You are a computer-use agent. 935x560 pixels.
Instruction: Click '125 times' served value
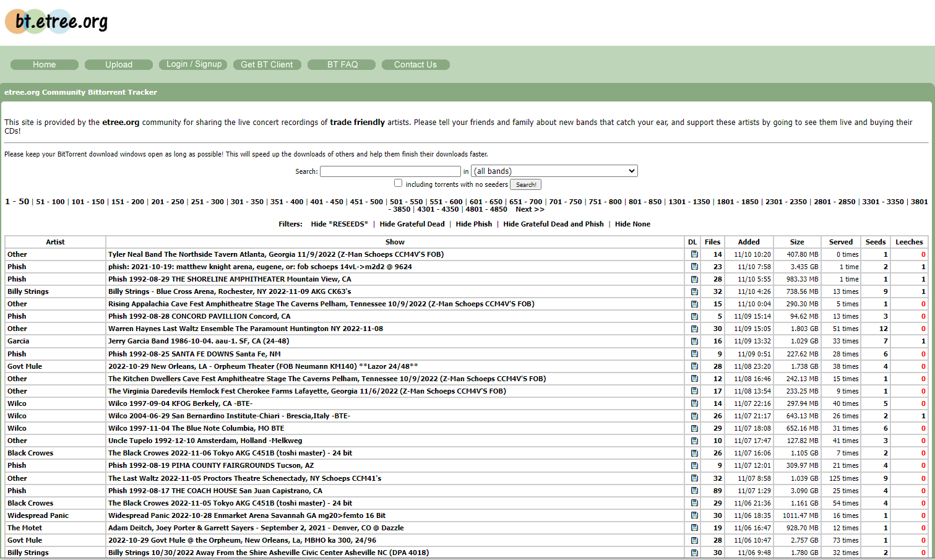(x=844, y=478)
